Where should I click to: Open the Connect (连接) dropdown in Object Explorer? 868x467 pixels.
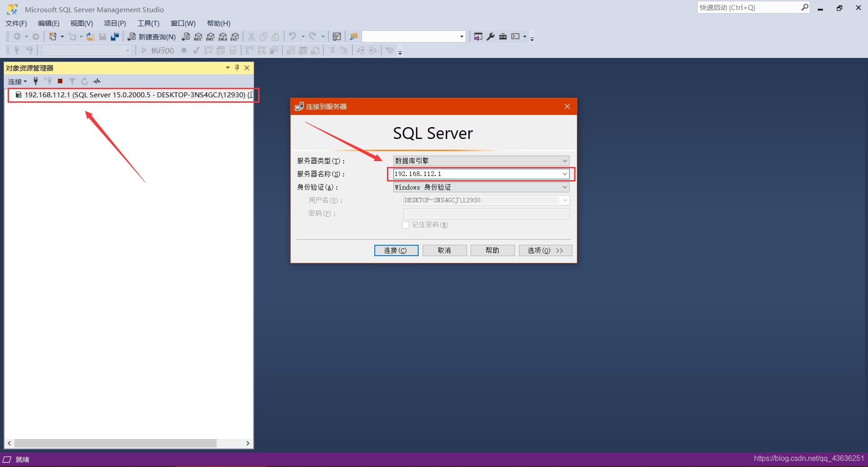pos(18,81)
